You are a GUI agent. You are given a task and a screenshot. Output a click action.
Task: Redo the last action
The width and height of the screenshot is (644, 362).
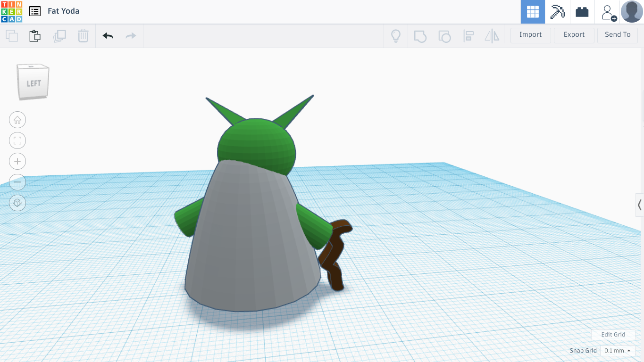pyautogui.click(x=131, y=36)
